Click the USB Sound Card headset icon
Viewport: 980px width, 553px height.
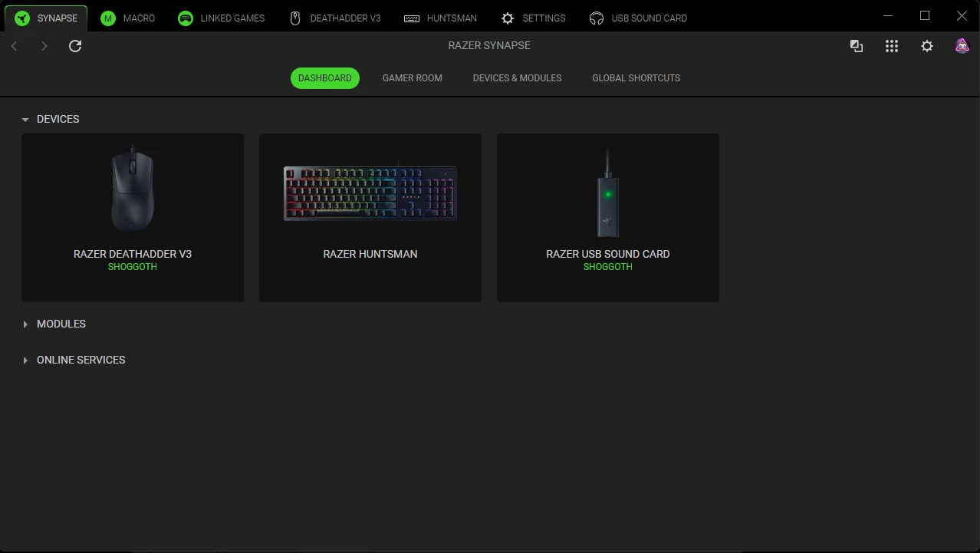pos(597,18)
